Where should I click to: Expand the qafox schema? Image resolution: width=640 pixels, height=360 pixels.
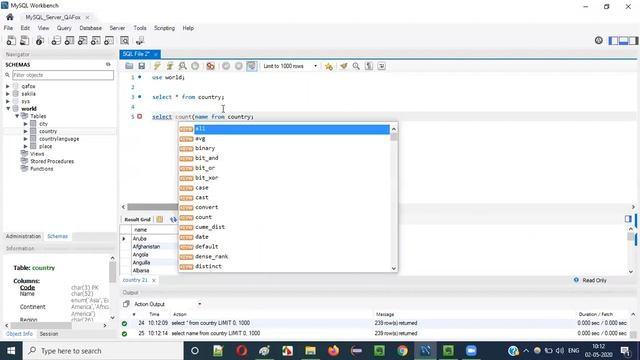[8, 86]
